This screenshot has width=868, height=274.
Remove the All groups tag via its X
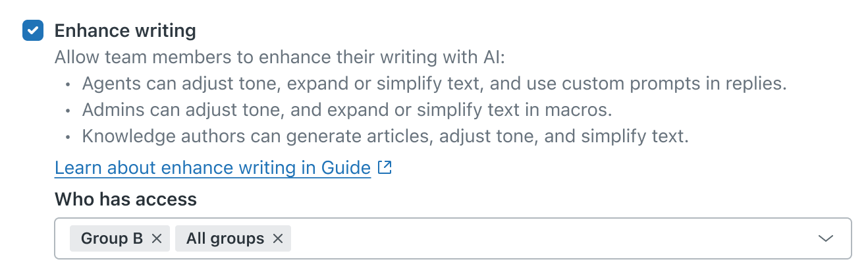[278, 238]
